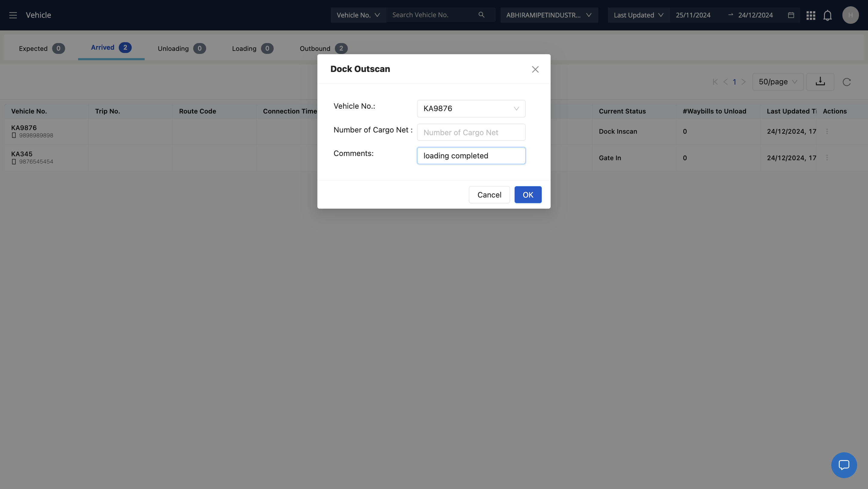Select vehicle KA9876 in the table

pos(24,128)
